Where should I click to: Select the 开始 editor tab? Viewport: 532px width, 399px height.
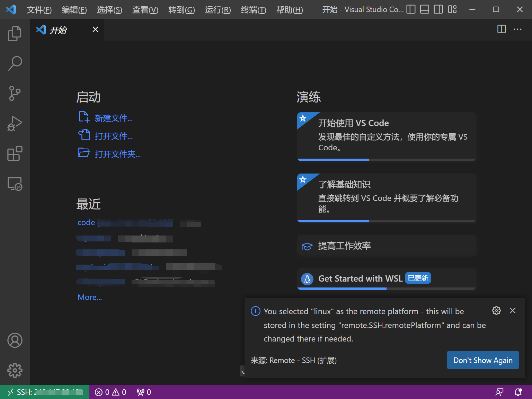click(67, 30)
